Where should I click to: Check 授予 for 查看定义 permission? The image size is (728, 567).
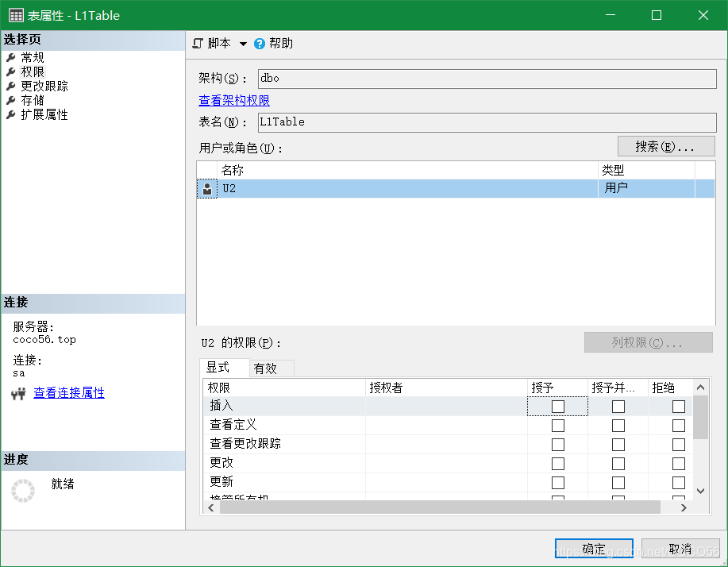click(557, 426)
